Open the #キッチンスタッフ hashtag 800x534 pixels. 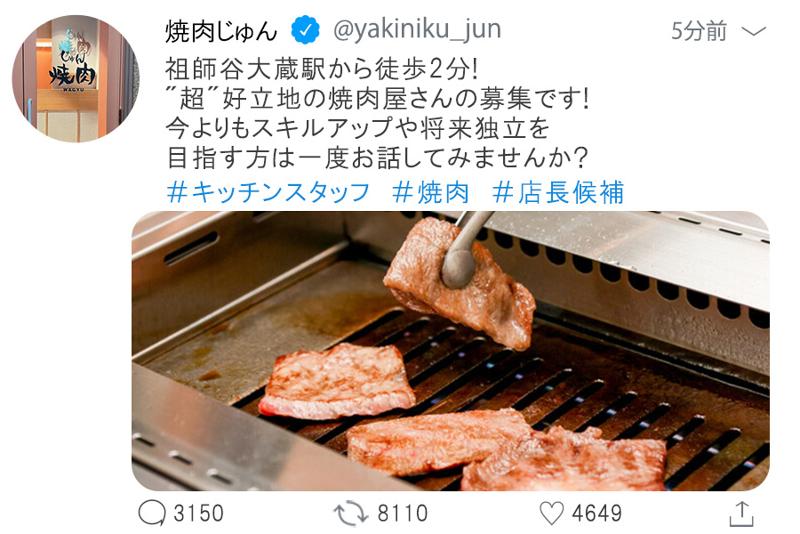click(268, 192)
